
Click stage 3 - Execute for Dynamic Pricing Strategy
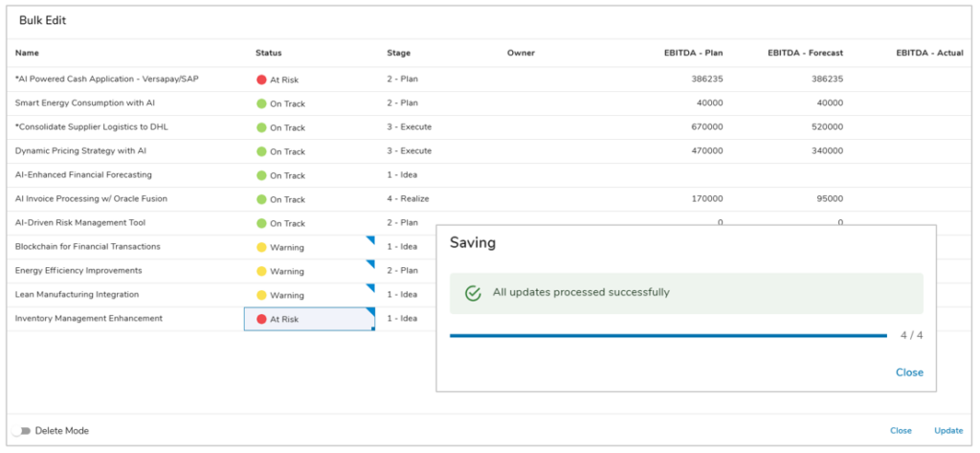coord(410,150)
